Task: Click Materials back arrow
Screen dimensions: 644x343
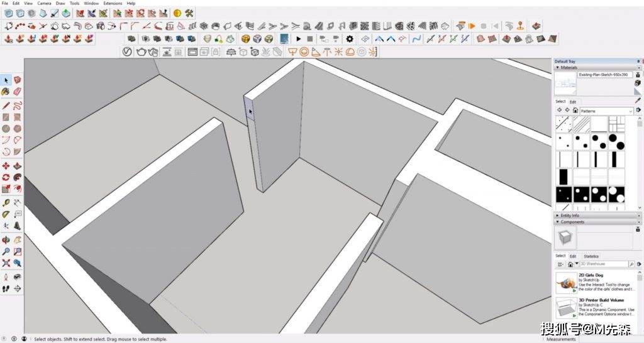Action: [x=559, y=111]
